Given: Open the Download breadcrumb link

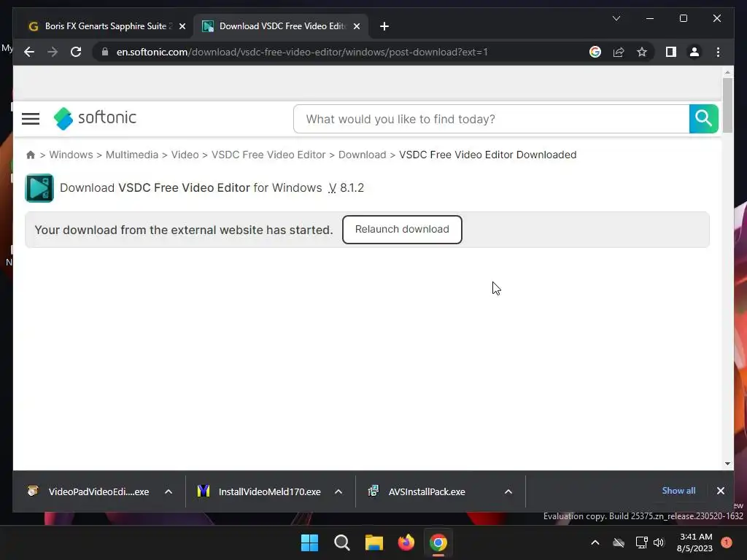Looking at the screenshot, I should [x=362, y=155].
